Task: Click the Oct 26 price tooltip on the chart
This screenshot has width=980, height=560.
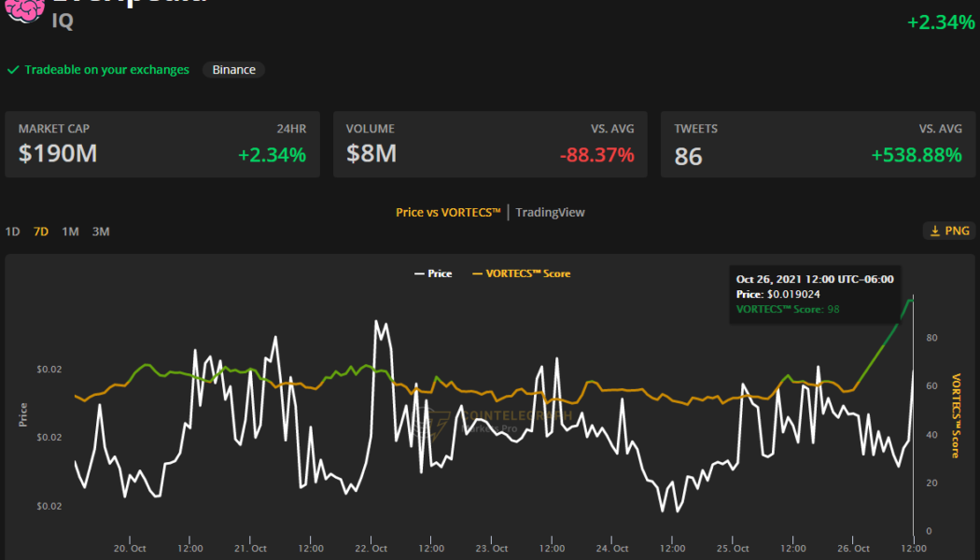Action: [814, 292]
